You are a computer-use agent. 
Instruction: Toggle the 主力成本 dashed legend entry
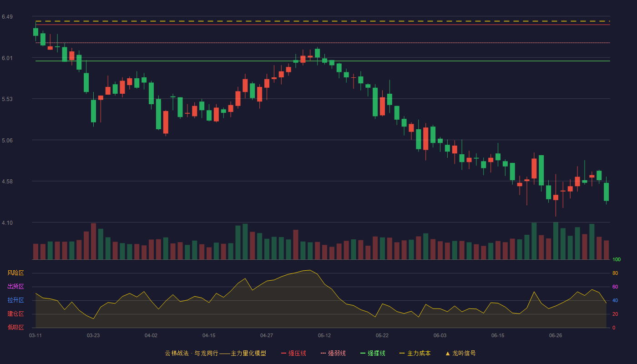415,353
